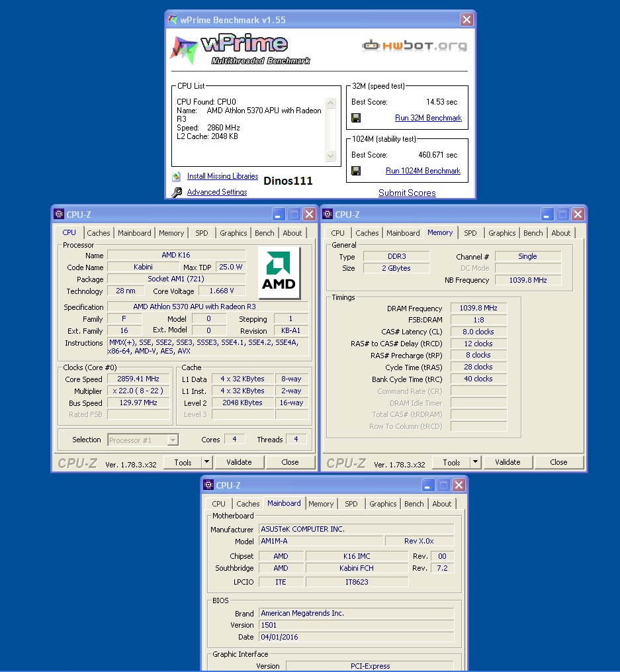Click the Tools button in the CPU tab window

tap(183, 462)
